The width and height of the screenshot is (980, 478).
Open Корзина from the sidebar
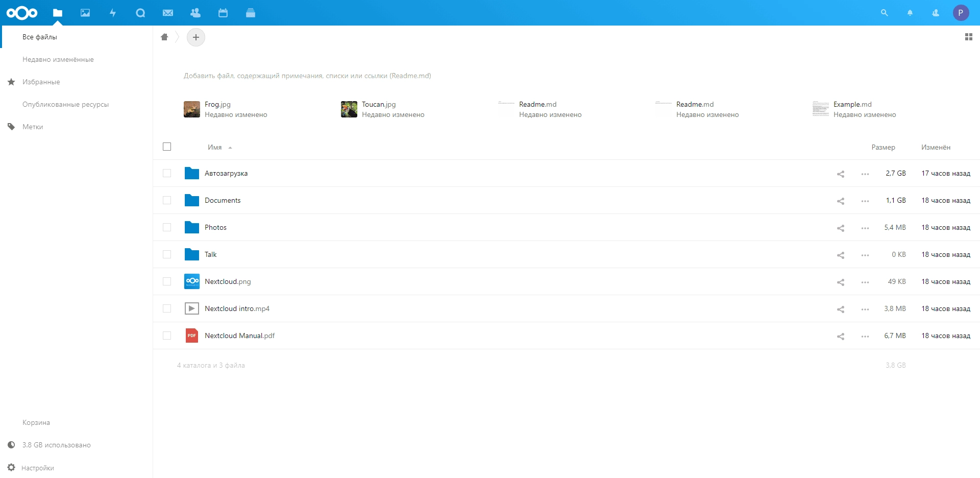(x=36, y=422)
